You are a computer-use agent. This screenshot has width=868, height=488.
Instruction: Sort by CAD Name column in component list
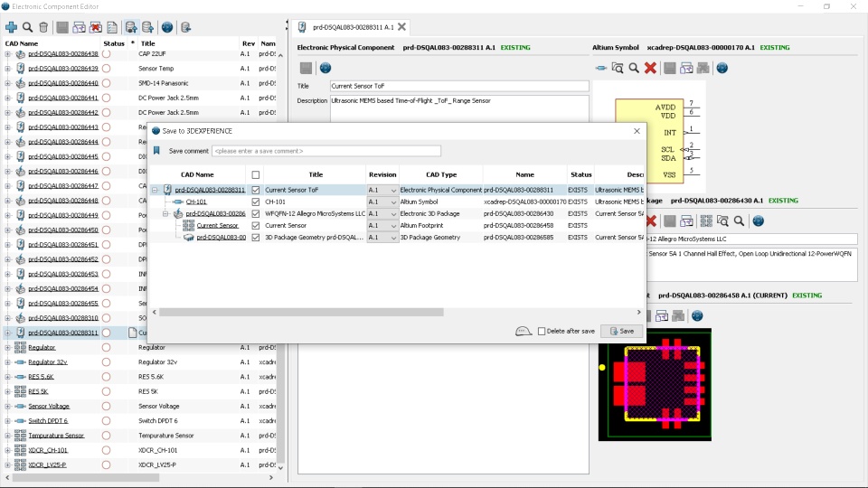coord(22,43)
